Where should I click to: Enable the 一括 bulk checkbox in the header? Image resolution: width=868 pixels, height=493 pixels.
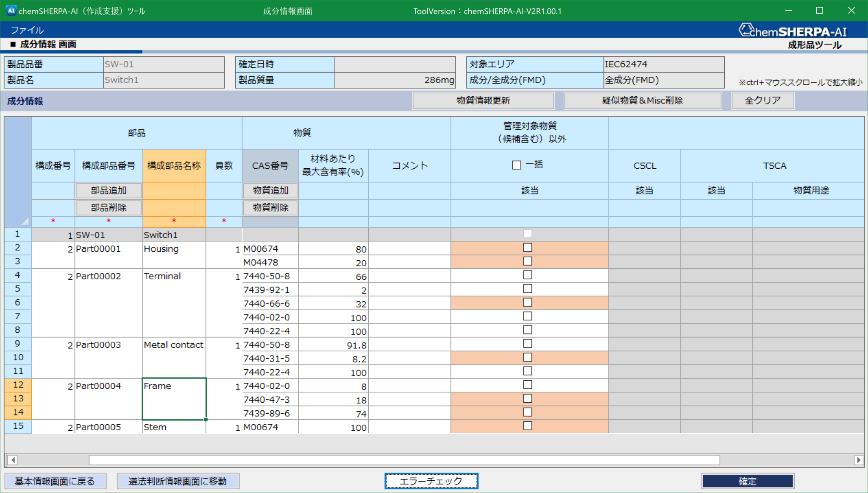tap(515, 164)
